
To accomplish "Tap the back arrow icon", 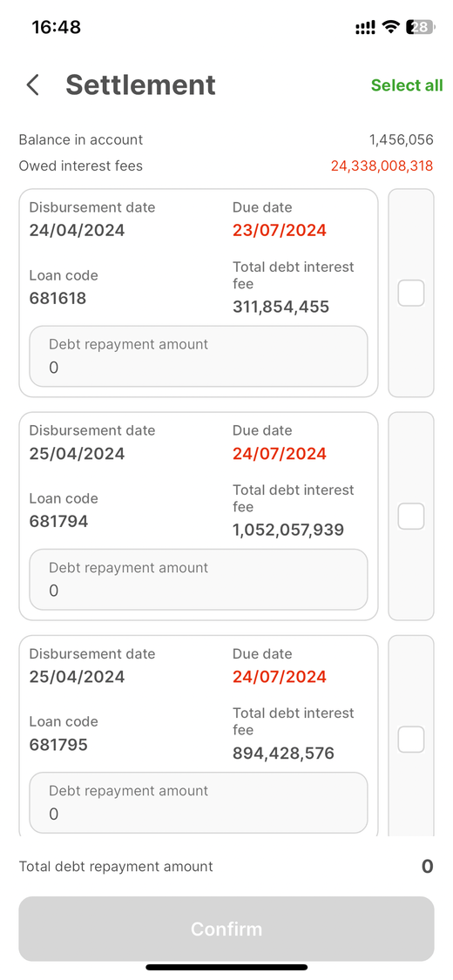I will (33, 85).
